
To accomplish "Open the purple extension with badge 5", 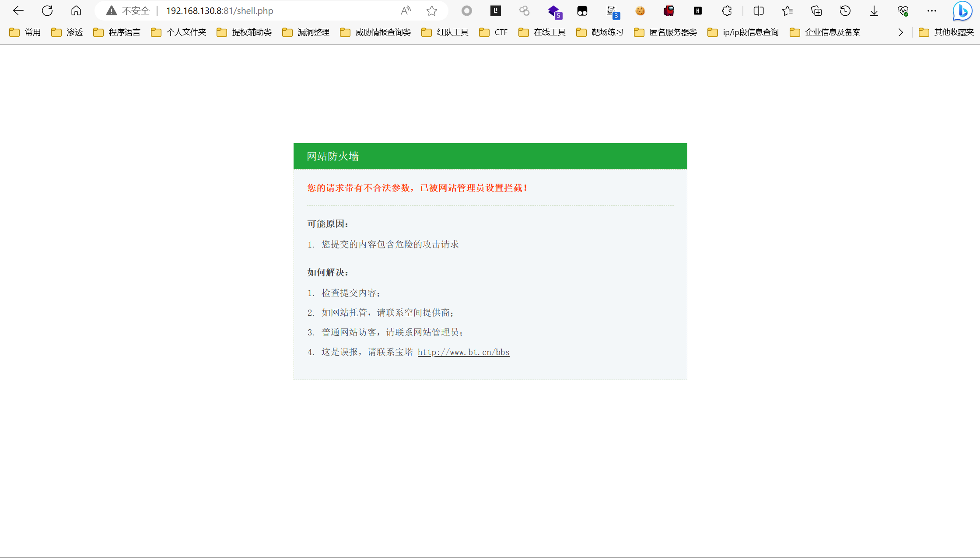I will pos(554,11).
